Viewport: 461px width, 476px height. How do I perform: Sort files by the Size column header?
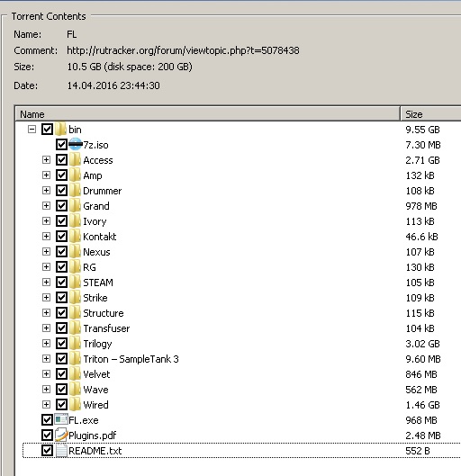click(x=431, y=114)
